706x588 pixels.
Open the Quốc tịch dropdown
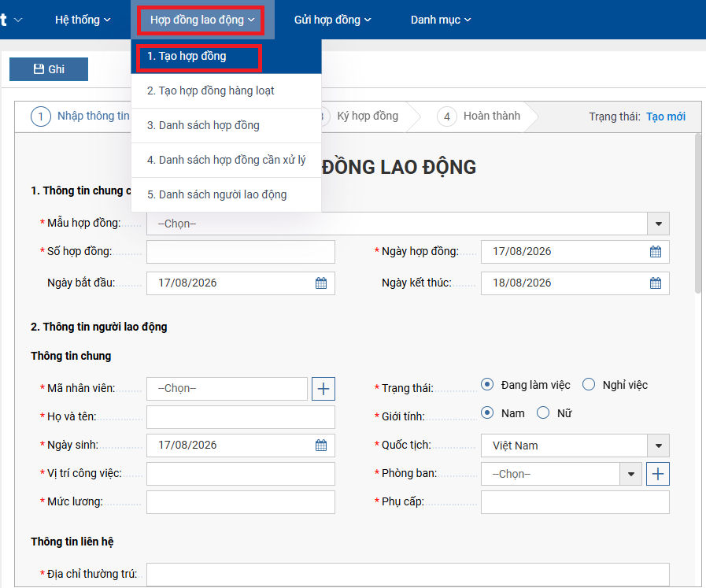click(x=658, y=446)
